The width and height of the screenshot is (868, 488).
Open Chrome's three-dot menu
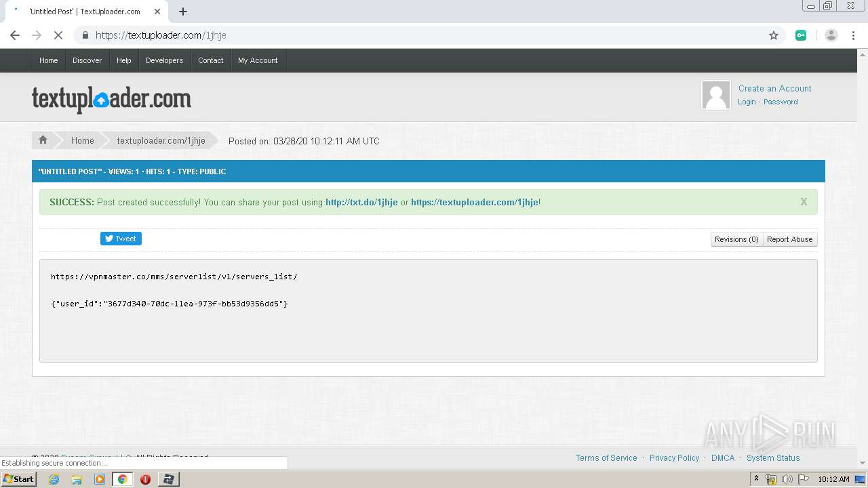click(853, 35)
